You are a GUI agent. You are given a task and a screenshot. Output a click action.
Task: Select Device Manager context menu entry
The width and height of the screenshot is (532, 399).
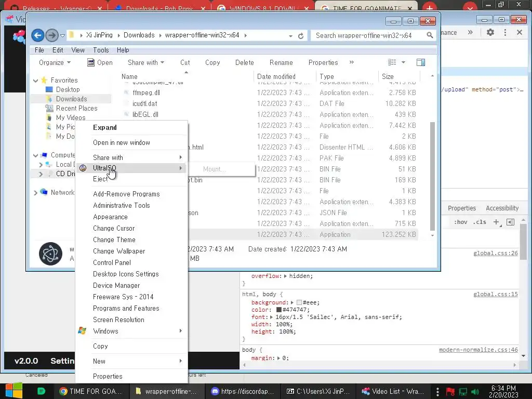click(x=116, y=285)
